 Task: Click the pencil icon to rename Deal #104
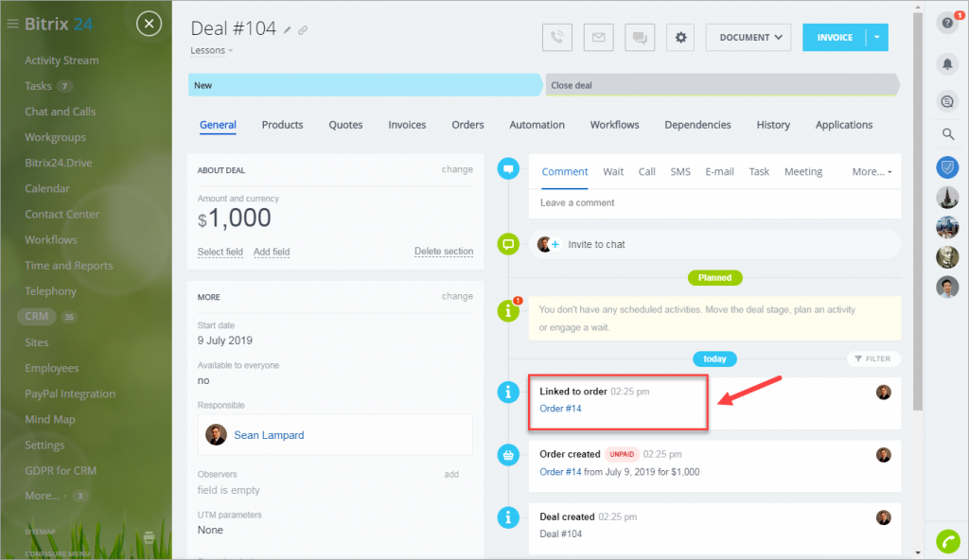coord(288,29)
